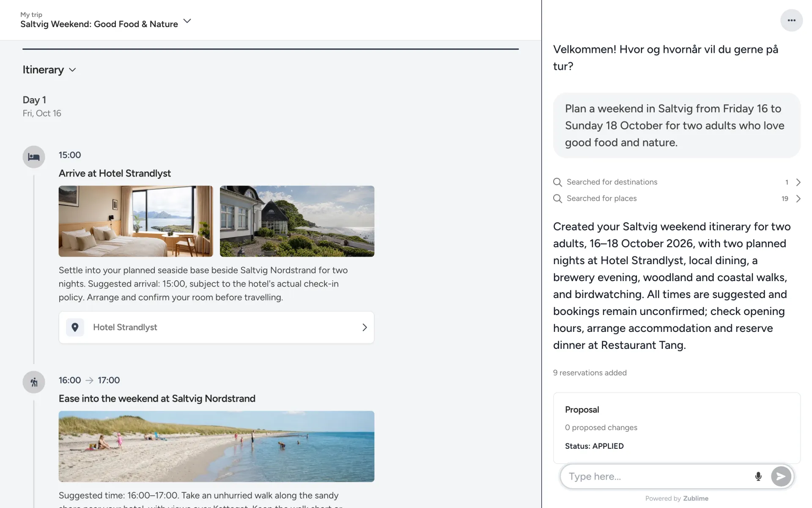Click Ease into the weekend at Saltvig Nordstrand

157,398
